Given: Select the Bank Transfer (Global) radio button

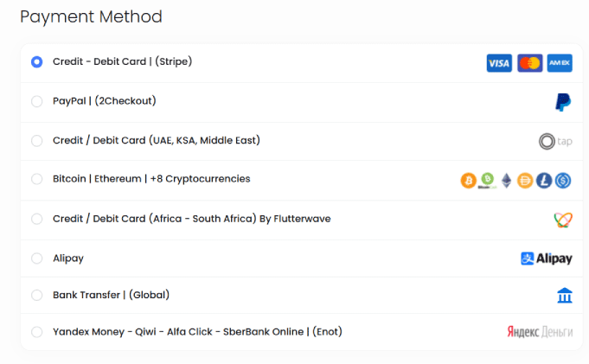Looking at the screenshot, I should click(36, 295).
